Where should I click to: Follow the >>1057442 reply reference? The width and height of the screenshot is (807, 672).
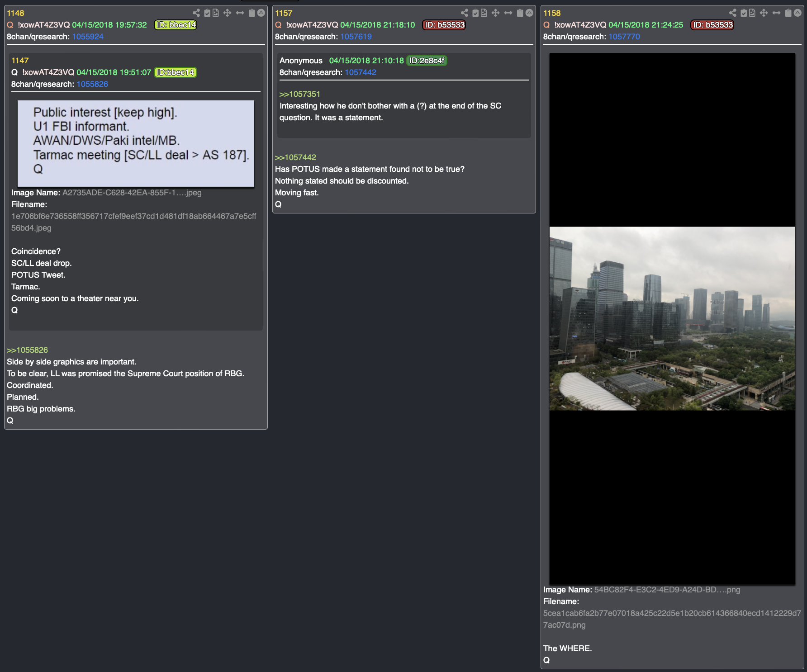coord(295,157)
